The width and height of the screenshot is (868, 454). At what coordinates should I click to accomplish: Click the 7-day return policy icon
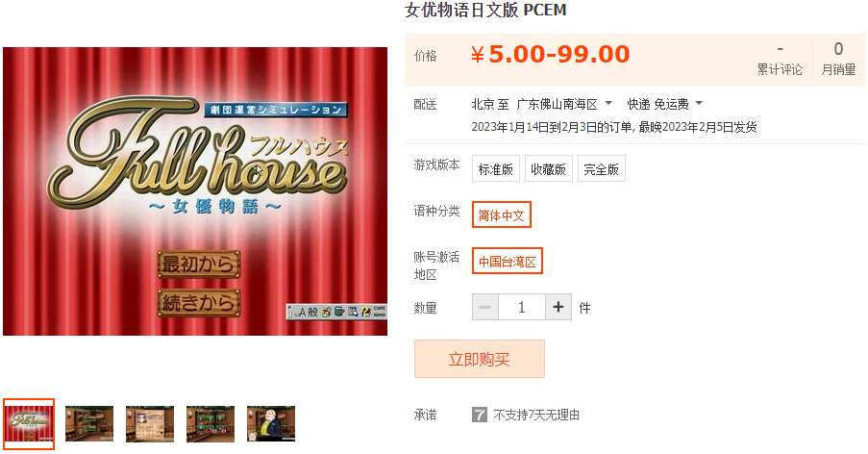click(480, 415)
